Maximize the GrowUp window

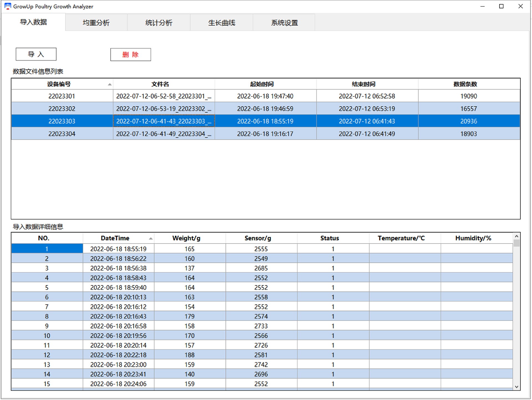pos(501,6)
